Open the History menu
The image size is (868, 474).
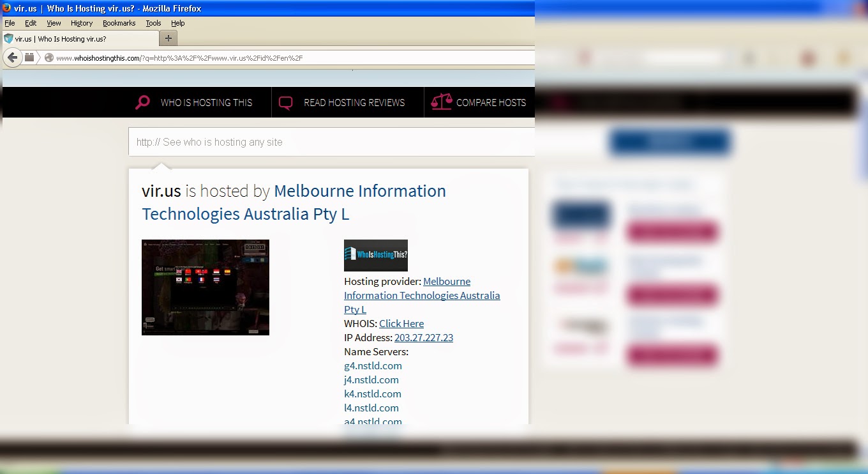click(x=82, y=23)
